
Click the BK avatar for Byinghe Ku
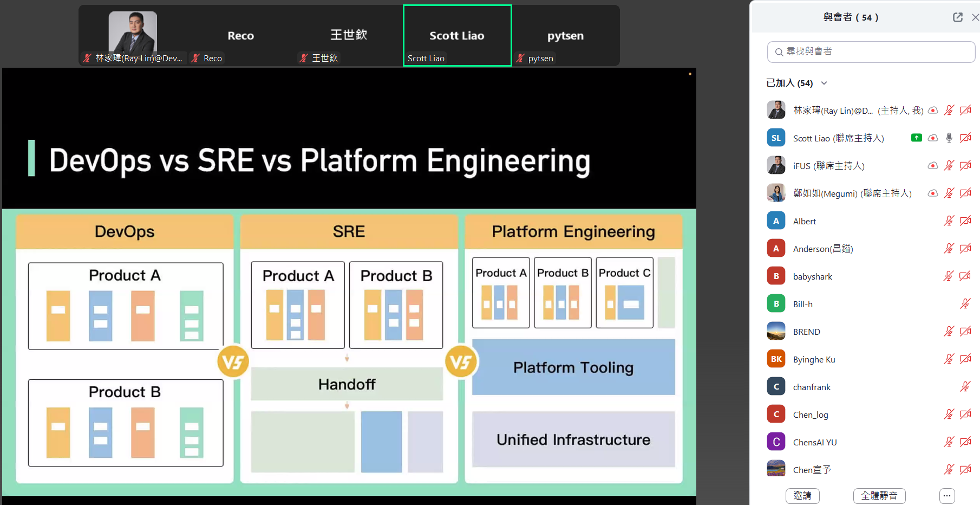[x=776, y=359]
